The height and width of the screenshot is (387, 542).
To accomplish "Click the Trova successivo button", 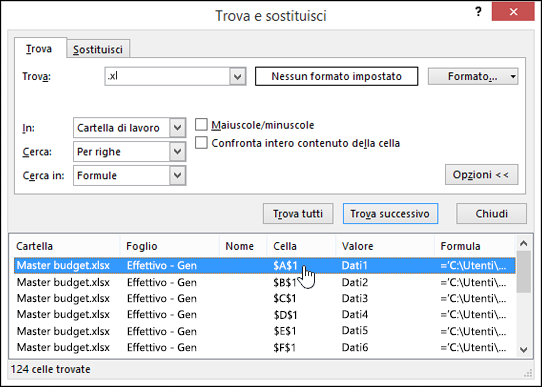I will [390, 214].
